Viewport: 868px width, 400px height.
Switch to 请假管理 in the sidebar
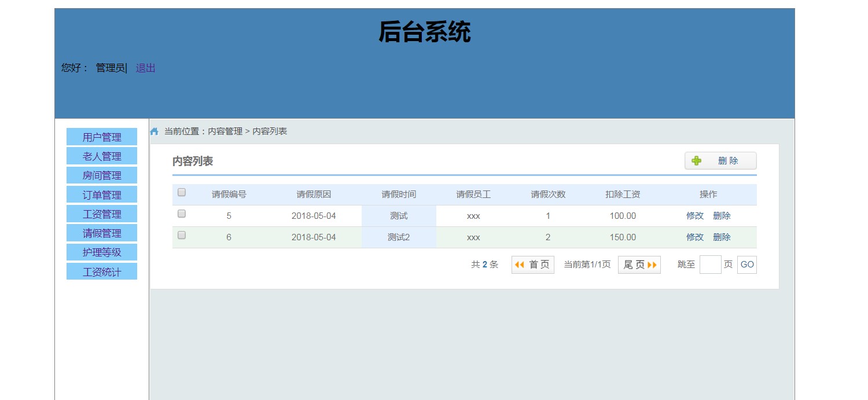[102, 233]
